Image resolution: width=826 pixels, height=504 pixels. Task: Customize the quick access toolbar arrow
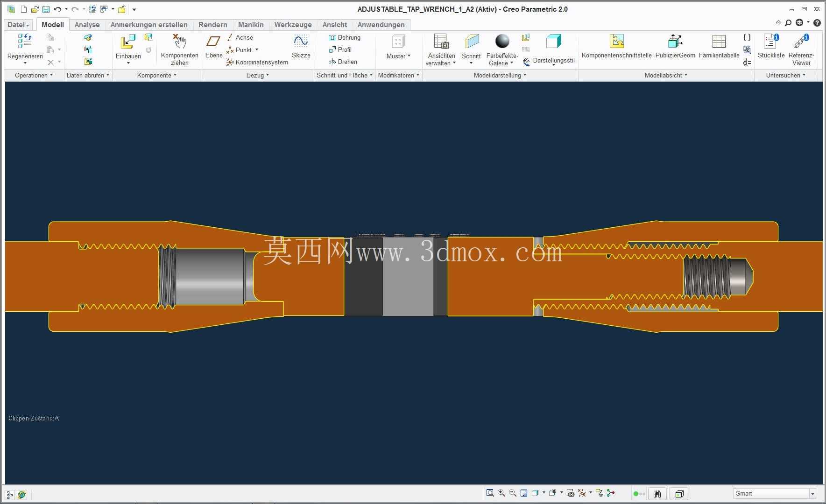(134, 9)
